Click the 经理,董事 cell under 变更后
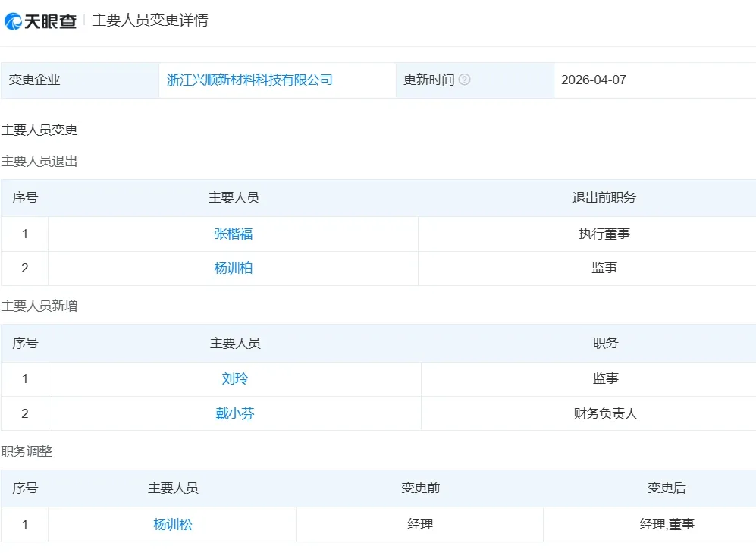This screenshot has height=553, width=756. 667,524
